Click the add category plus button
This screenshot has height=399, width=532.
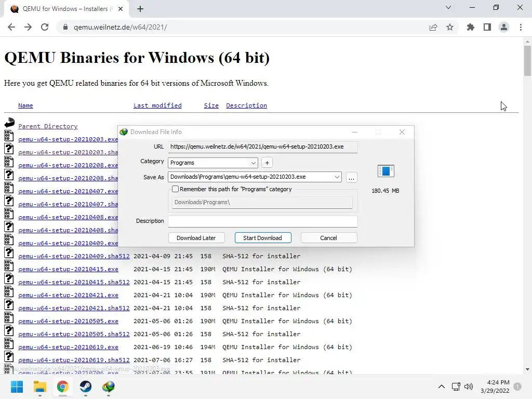[x=267, y=163]
